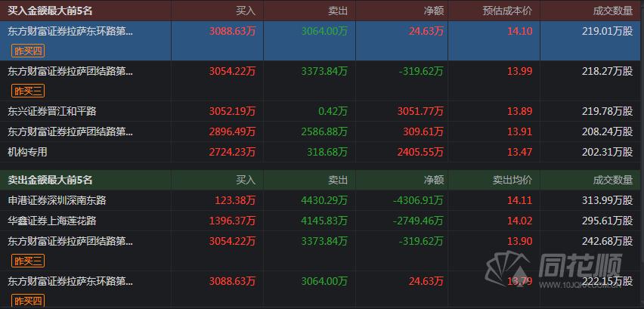Screen dimensions: 644x309
Task: Click the buy amount 123.38万
Action: click(235, 200)
